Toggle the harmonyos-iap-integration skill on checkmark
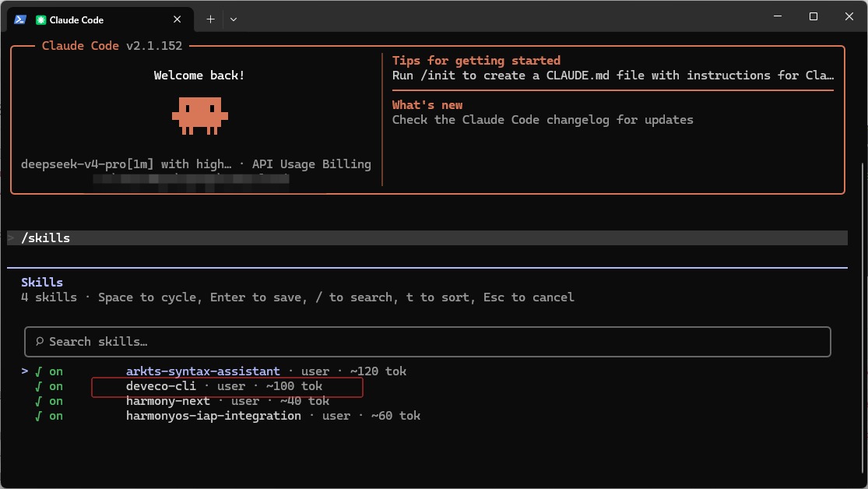This screenshot has height=489, width=868. (x=38, y=417)
